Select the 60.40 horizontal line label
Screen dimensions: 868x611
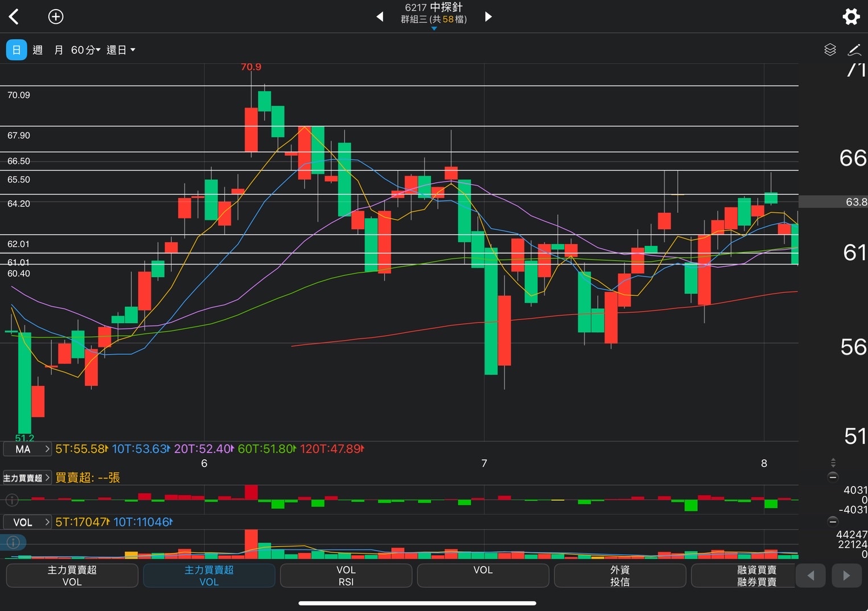(19, 274)
